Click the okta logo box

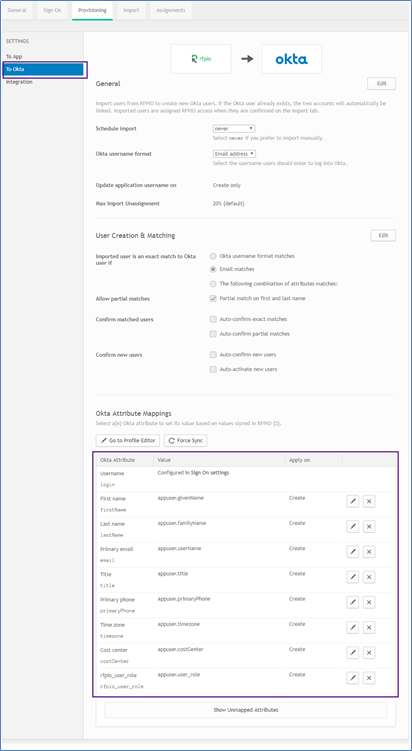(291, 59)
